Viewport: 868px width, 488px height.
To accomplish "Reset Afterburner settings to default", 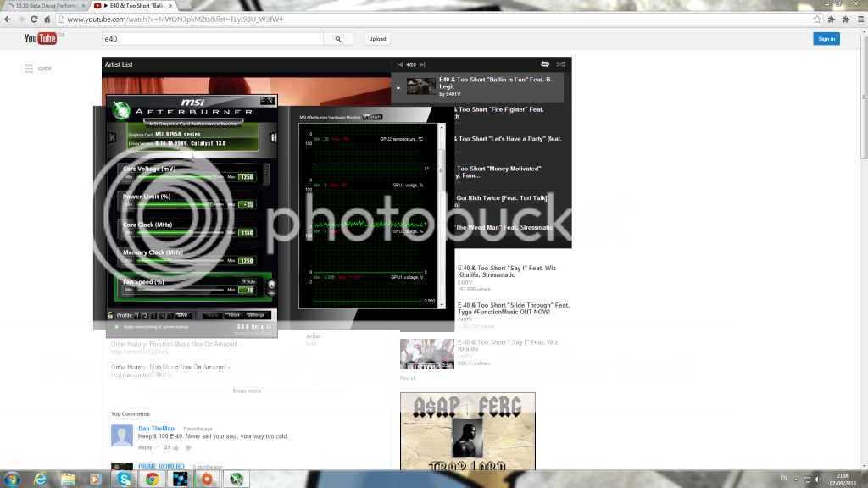I will click(234, 315).
